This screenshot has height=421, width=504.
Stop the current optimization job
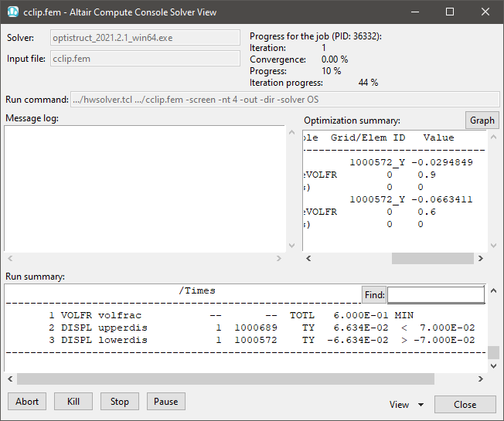(120, 402)
